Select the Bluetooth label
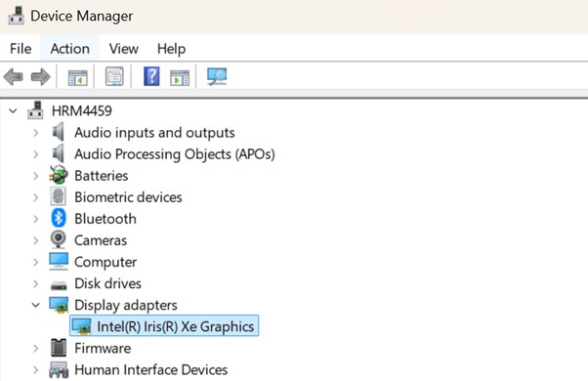 [105, 219]
